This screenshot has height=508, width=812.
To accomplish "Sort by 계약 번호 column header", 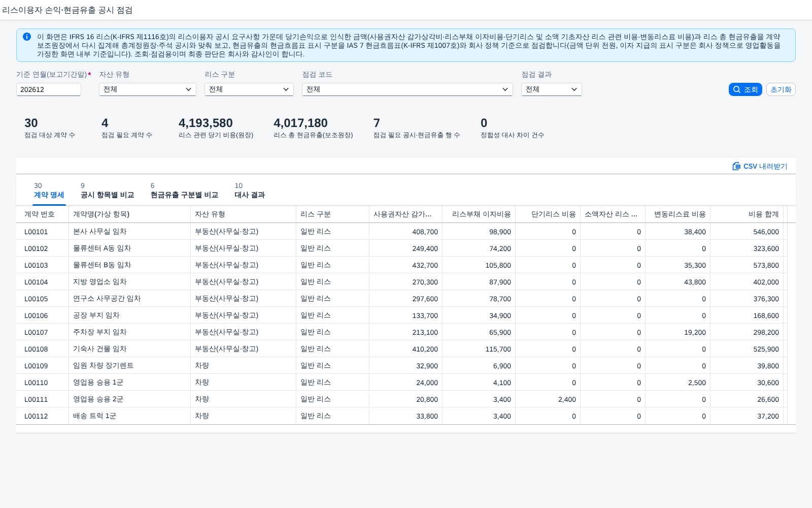I will pyautogui.click(x=43, y=214).
